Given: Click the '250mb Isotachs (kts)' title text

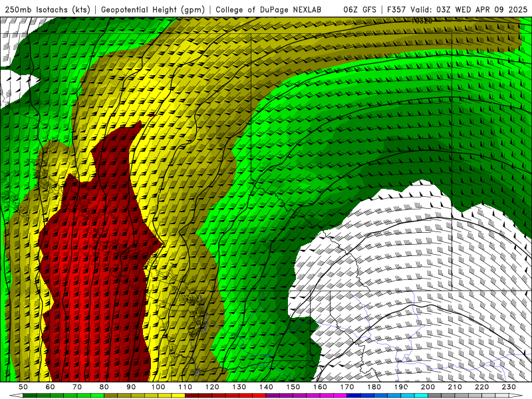Looking at the screenshot, I should click(48, 9).
